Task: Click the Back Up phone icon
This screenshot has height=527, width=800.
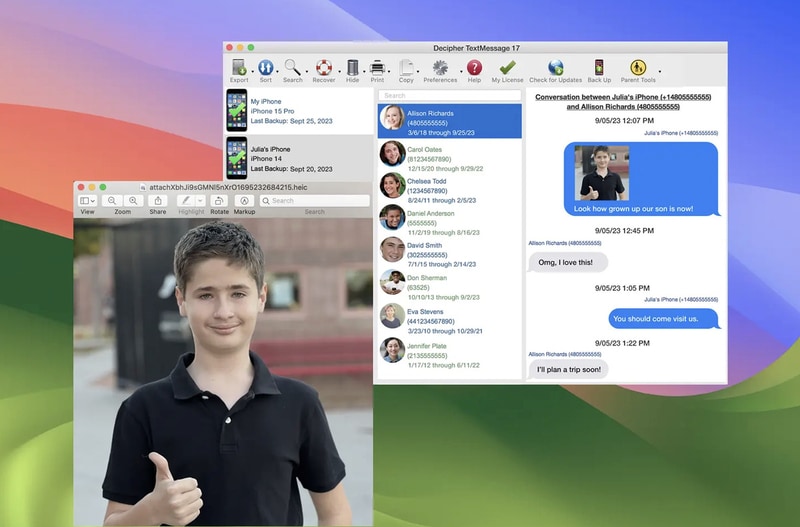Action: [x=599, y=67]
